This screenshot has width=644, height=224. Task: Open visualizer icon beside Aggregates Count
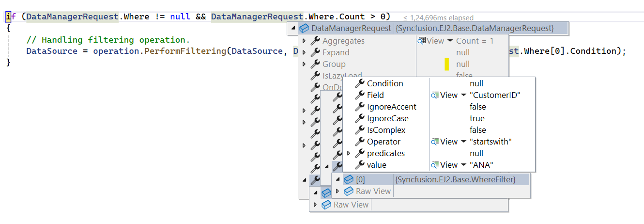pos(421,41)
